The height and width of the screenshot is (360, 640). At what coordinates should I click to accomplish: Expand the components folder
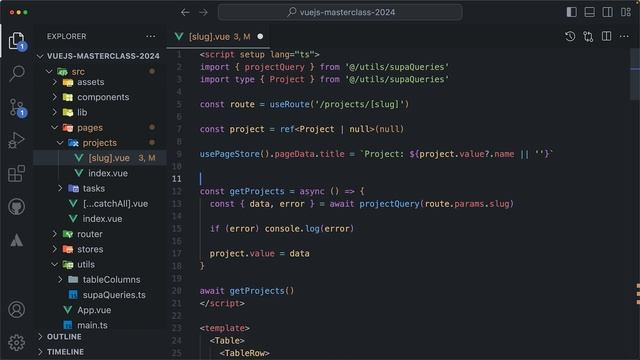[x=55, y=97]
